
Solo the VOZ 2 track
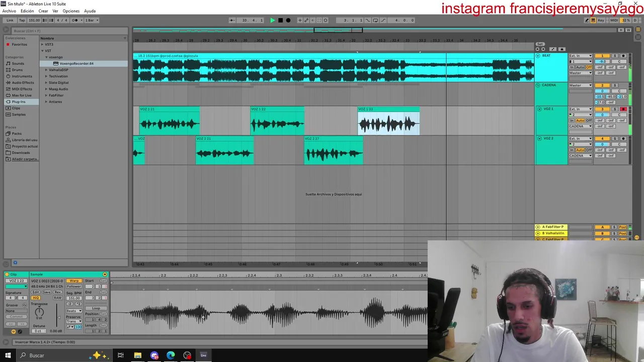tap(615, 138)
